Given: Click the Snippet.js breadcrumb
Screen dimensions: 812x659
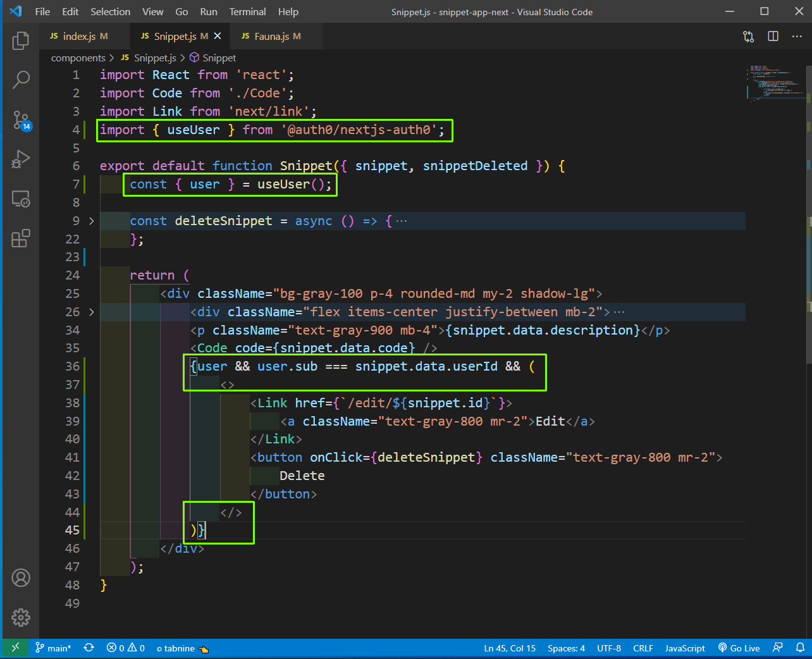Looking at the screenshot, I should pos(149,58).
